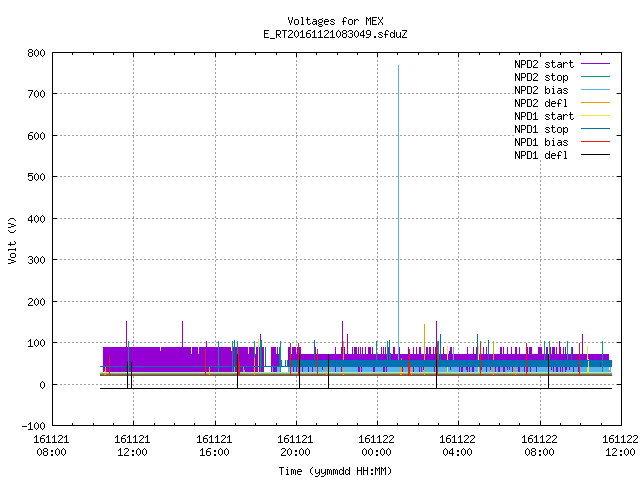Select the E_RT20161121083049.sfduZ filename text

(335, 34)
